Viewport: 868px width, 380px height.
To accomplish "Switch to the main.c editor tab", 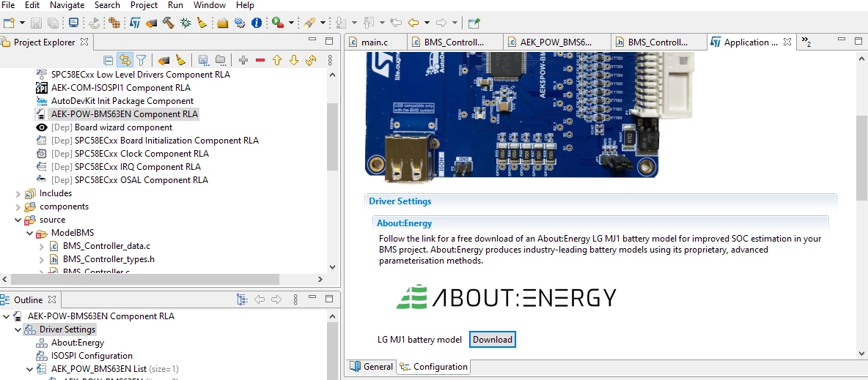I will click(369, 42).
